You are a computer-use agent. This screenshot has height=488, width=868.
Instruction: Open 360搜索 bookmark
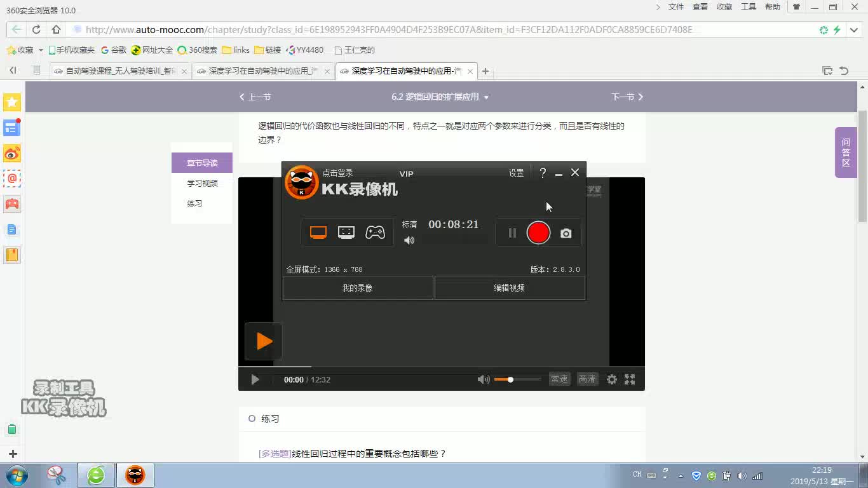click(x=197, y=50)
